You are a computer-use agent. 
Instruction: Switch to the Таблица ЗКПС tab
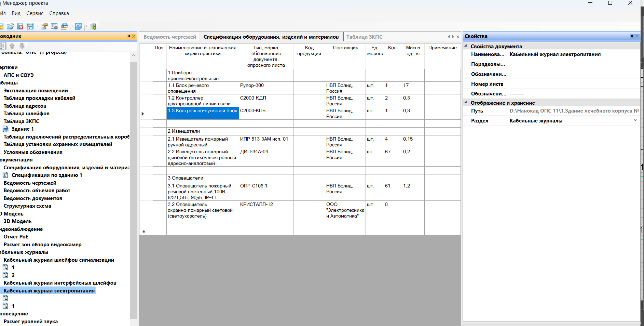(x=364, y=37)
